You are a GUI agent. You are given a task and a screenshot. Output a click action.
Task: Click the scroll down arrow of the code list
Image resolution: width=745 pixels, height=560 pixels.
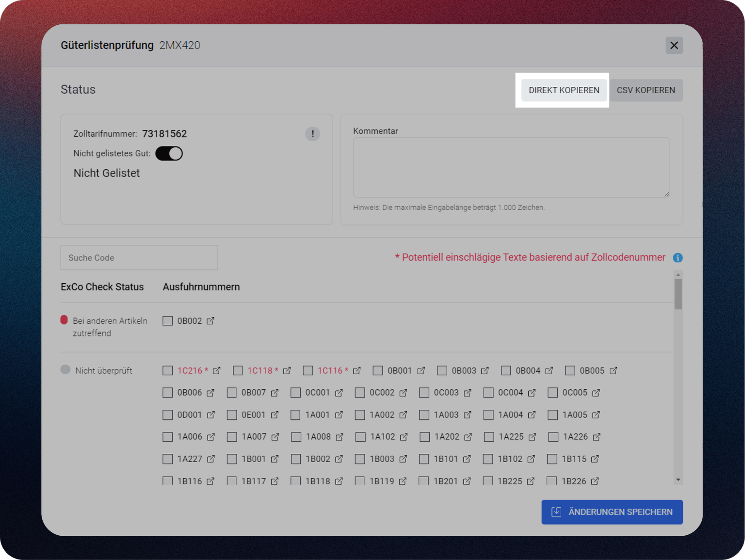pos(678,480)
